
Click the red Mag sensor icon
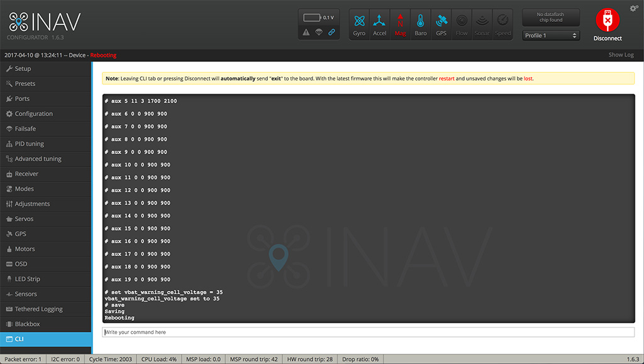[400, 25]
